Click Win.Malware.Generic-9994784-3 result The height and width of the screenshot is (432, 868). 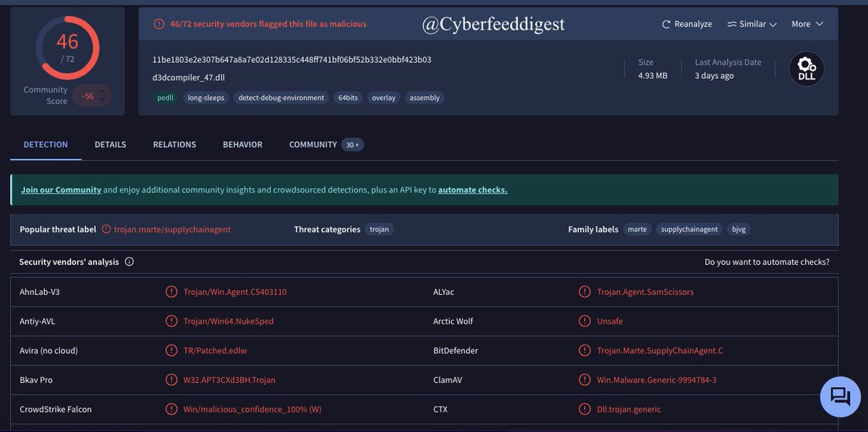click(657, 380)
